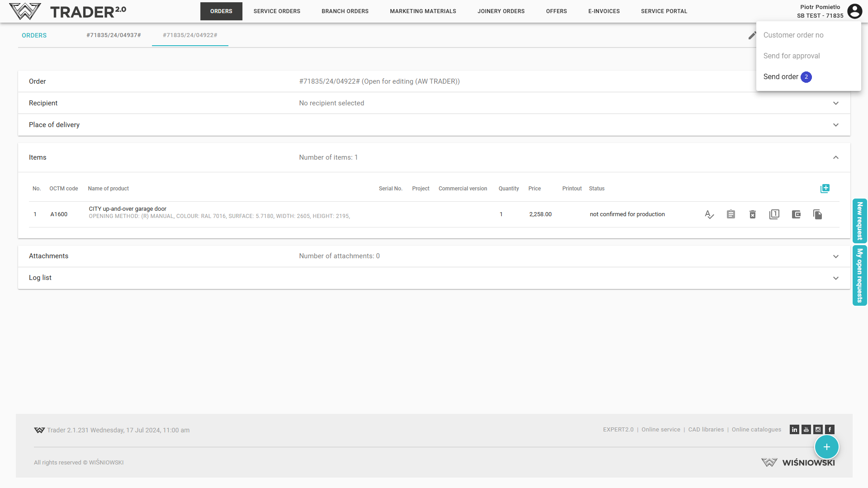This screenshot has height=488, width=868.
Task: Collapse the Items section
Action: point(835,157)
